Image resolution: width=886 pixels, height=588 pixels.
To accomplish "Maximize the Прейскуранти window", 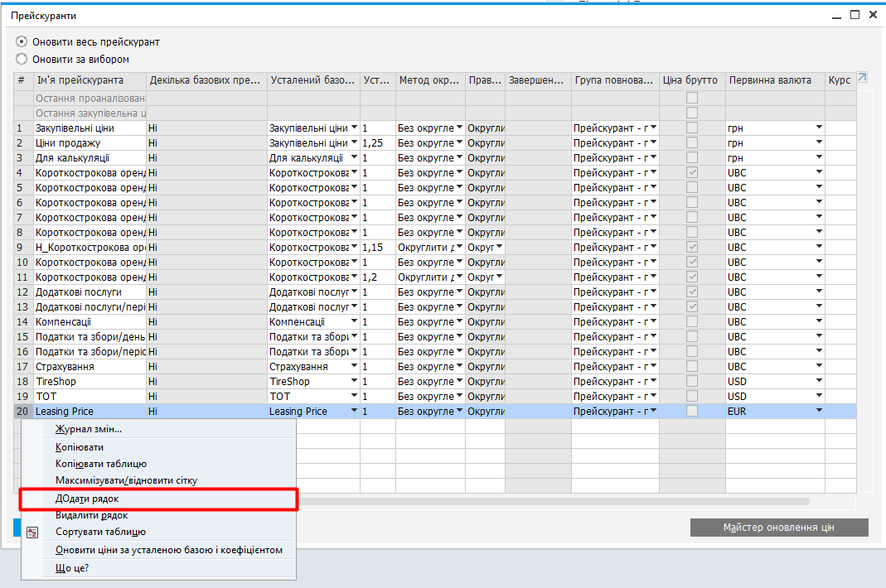I will pyautogui.click(x=855, y=14).
